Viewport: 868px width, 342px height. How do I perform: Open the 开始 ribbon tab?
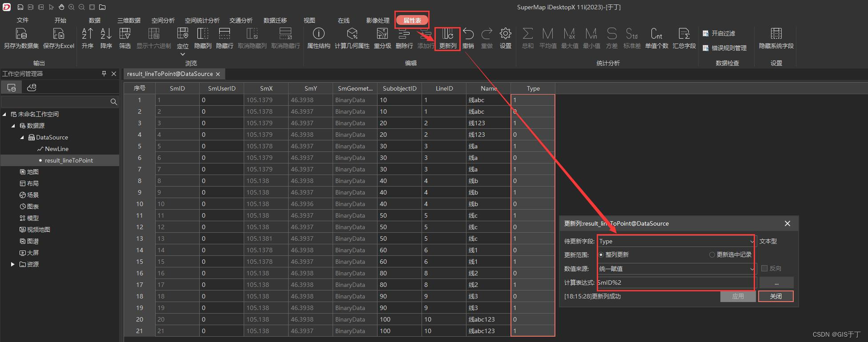[60, 20]
